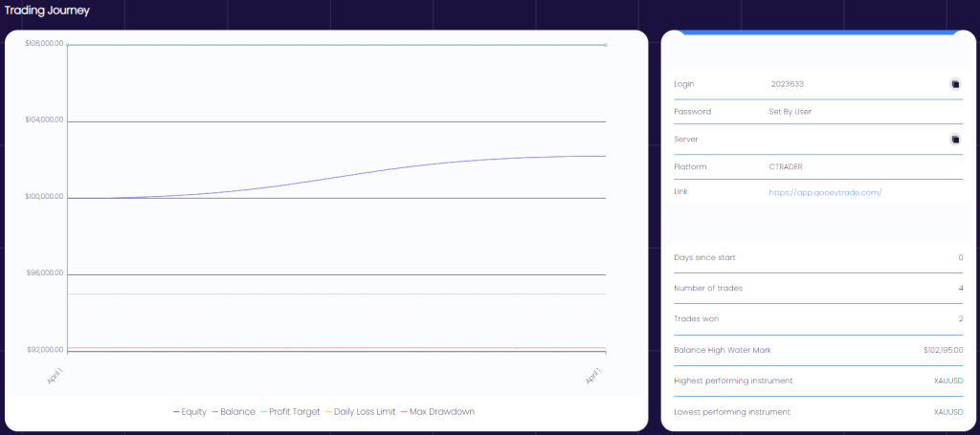Select the login value 2023633
This screenshot has width=980, height=435.
click(788, 83)
